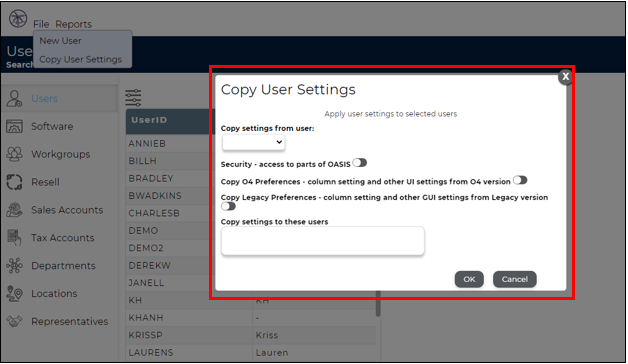Toggle Security access to OASIS switch
Viewport: 628px width, 364px height.
[360, 163]
